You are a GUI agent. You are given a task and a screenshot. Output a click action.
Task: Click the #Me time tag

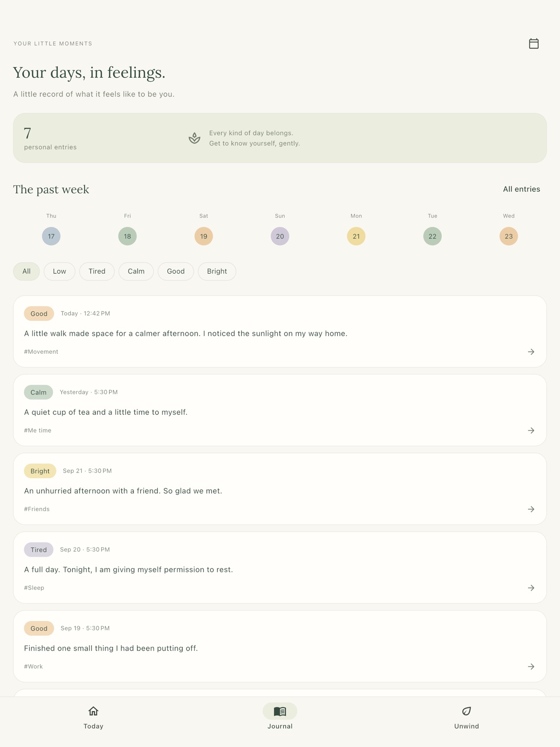point(38,430)
